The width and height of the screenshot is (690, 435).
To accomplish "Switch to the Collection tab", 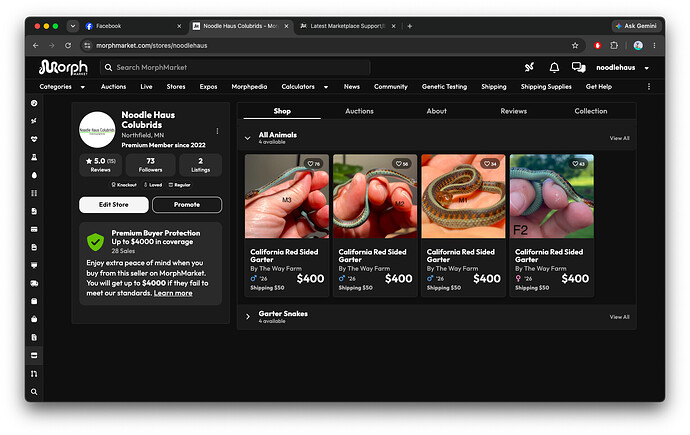I will click(x=591, y=111).
